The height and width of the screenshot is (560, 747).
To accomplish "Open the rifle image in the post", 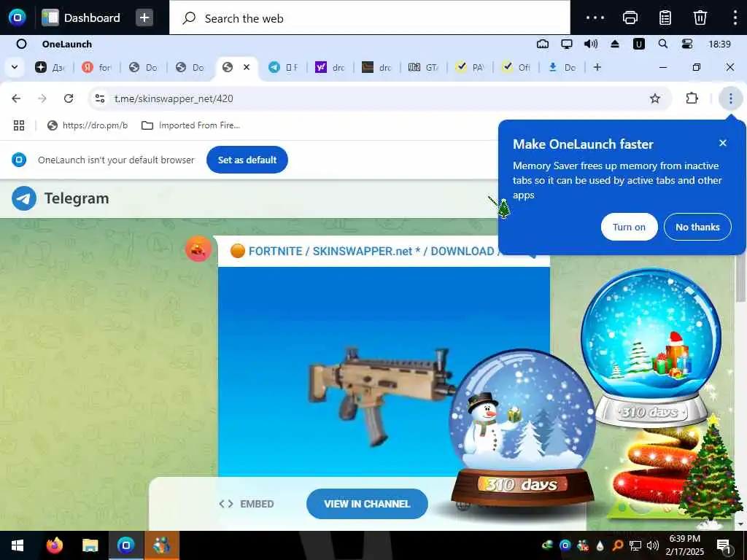I will (384, 371).
